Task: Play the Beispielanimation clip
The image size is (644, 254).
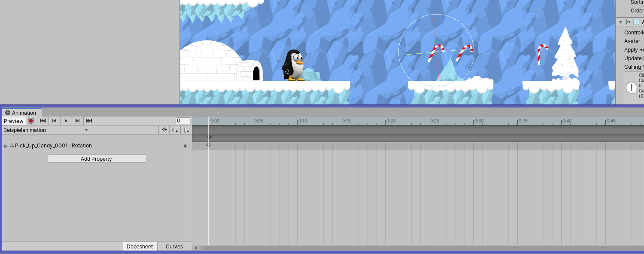Action: [x=66, y=121]
